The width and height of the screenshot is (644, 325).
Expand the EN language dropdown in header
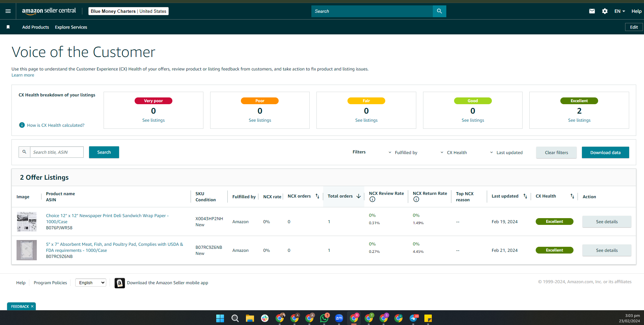(620, 11)
